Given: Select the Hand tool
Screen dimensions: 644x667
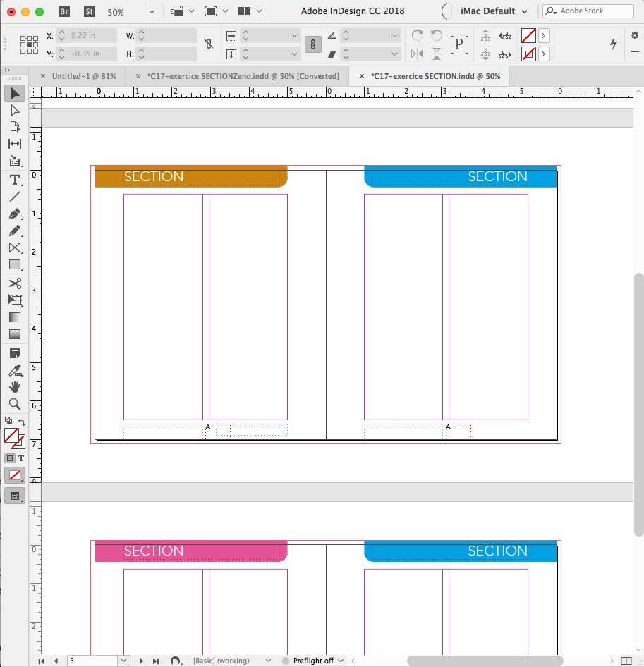Looking at the screenshot, I should click(x=15, y=387).
